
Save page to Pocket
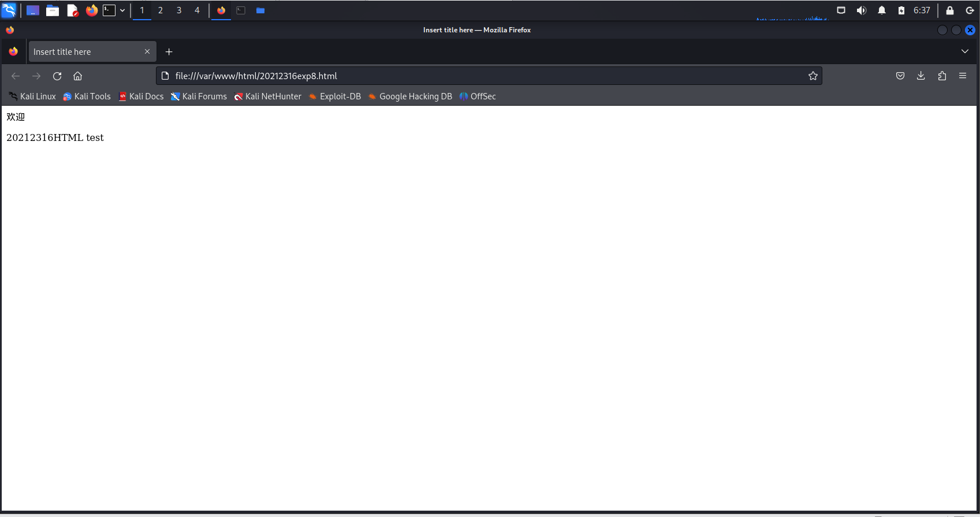pyautogui.click(x=900, y=76)
